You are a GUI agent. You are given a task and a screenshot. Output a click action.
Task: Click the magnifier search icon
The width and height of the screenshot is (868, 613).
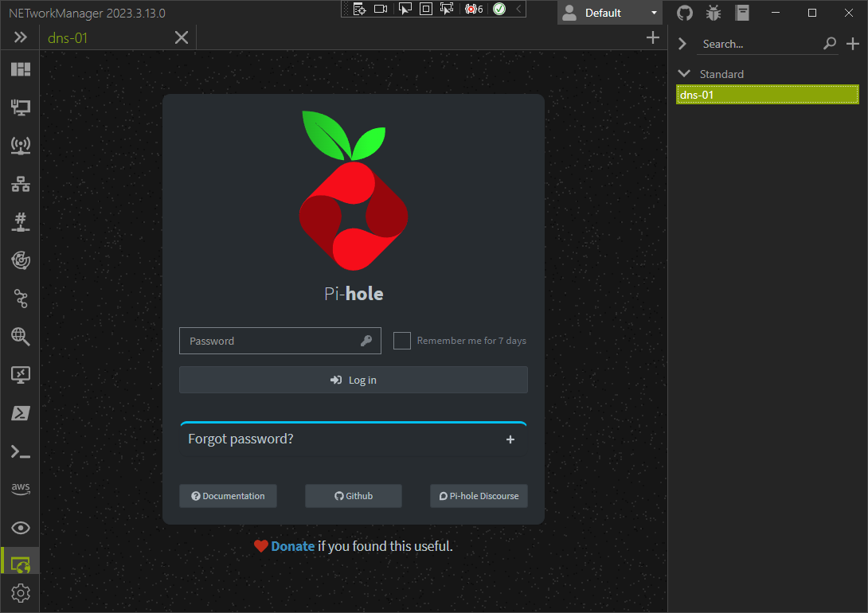829,43
